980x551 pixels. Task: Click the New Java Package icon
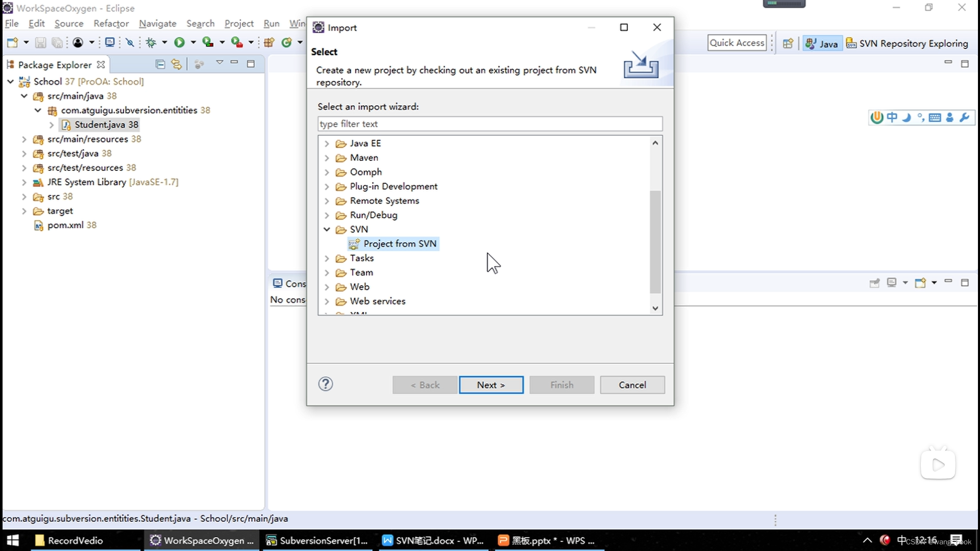[269, 43]
